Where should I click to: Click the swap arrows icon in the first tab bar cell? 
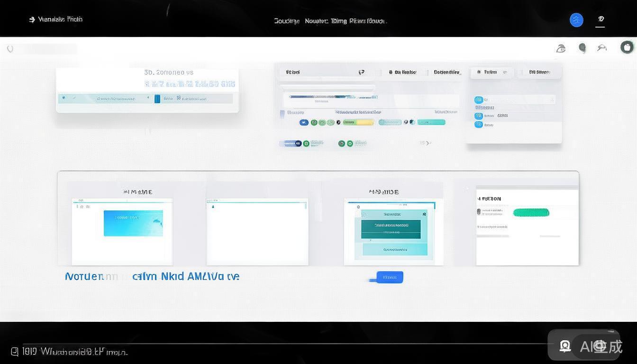tap(362, 72)
